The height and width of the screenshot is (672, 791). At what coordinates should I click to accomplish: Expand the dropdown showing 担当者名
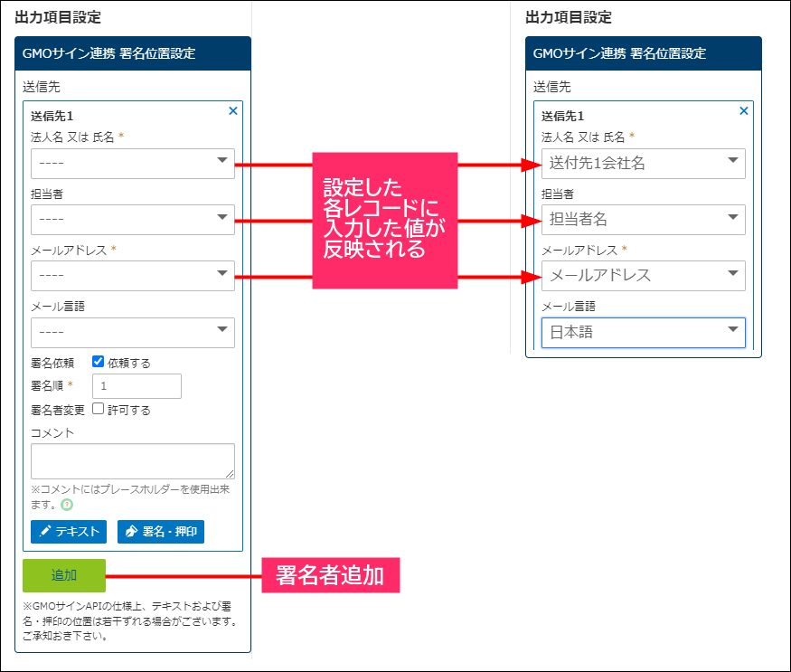coord(643,219)
